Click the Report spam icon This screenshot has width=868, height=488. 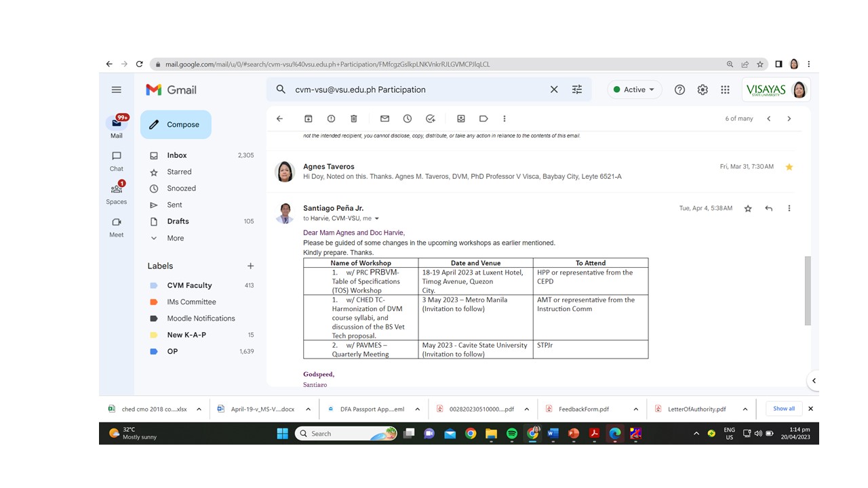point(331,119)
